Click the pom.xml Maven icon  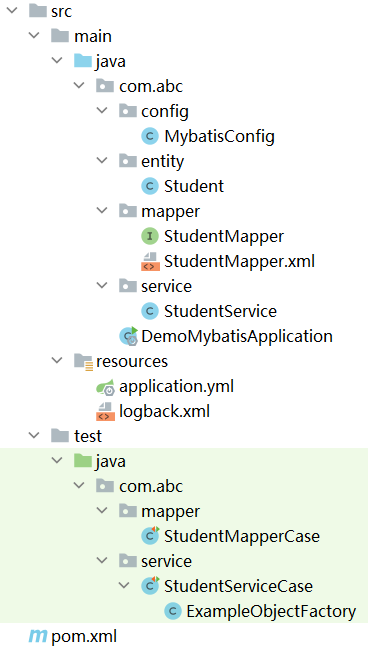coord(37,636)
